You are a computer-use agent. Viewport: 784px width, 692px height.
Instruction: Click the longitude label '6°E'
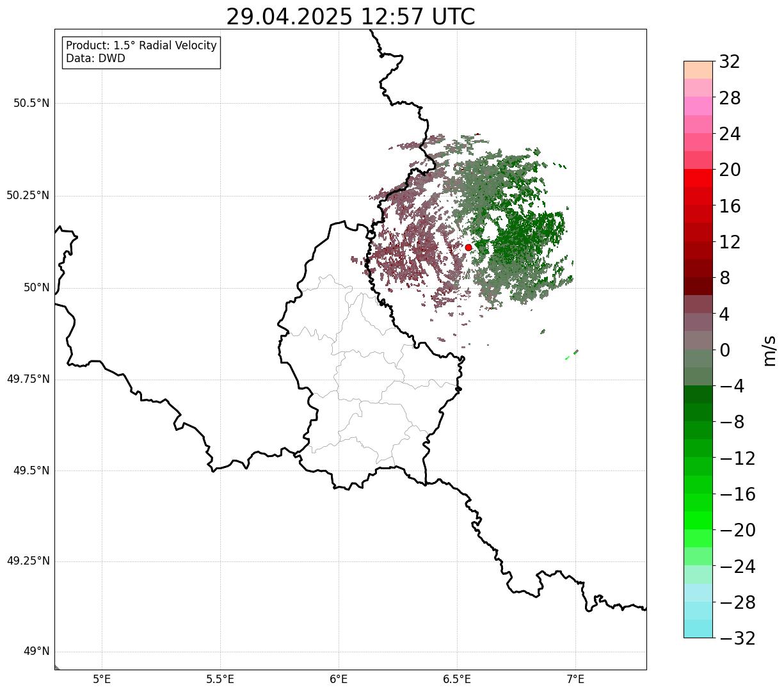click(x=339, y=679)
